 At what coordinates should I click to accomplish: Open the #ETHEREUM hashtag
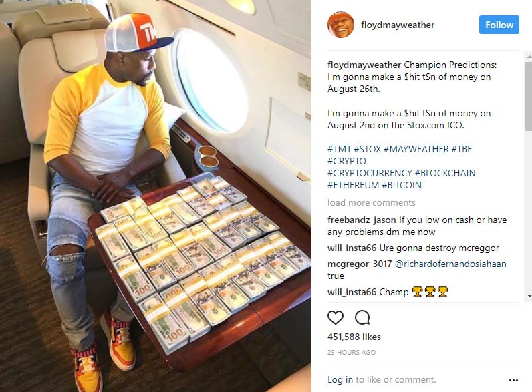[x=353, y=185]
